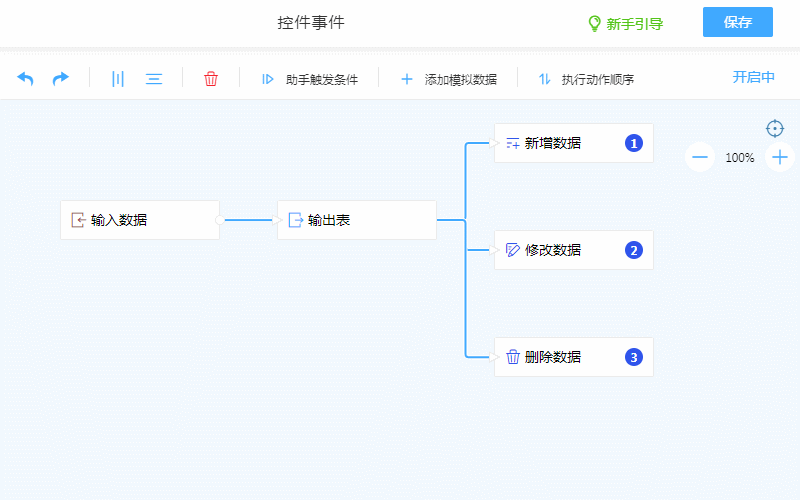Click 添加模拟数据 in the toolbar

click(x=448, y=79)
